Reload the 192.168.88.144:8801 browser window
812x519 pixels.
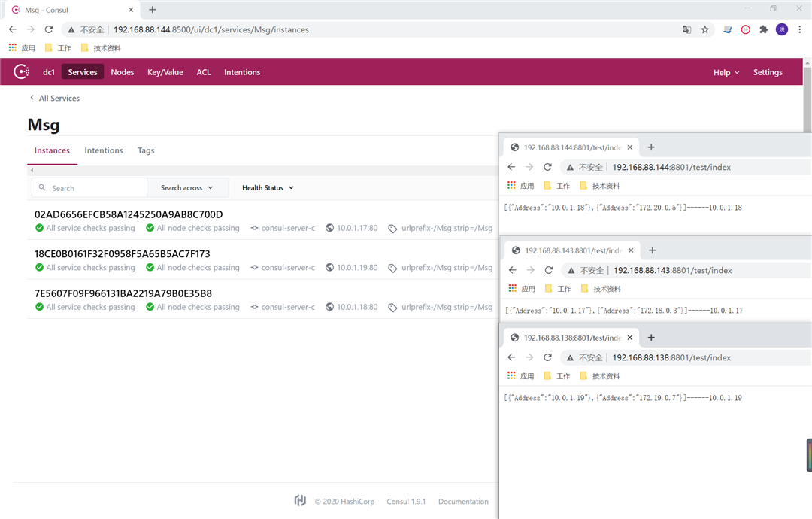(547, 167)
